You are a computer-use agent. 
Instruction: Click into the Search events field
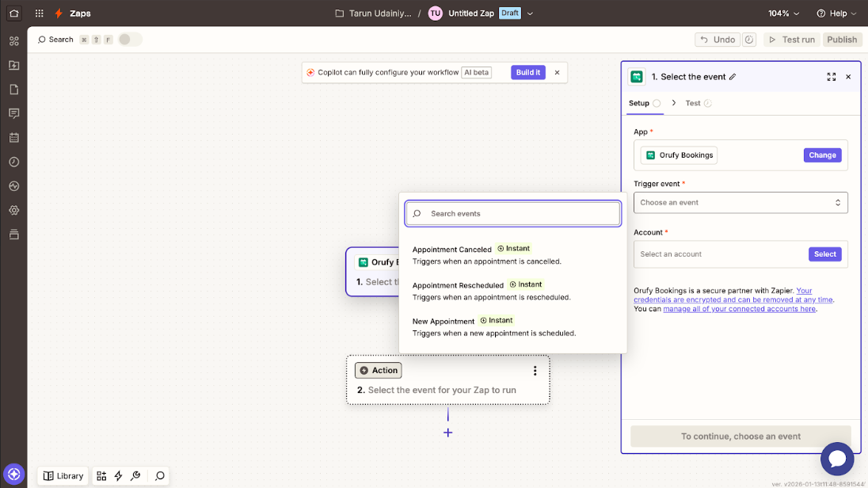[x=512, y=213]
